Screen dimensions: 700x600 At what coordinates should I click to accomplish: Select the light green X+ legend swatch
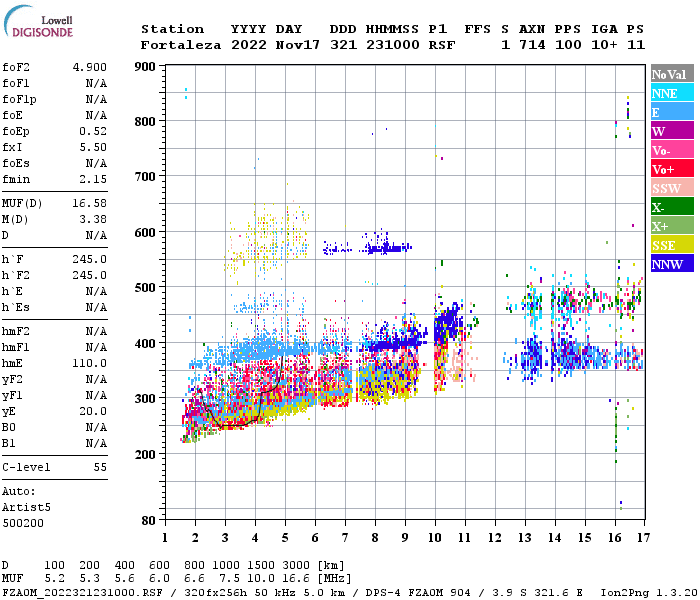tap(672, 226)
